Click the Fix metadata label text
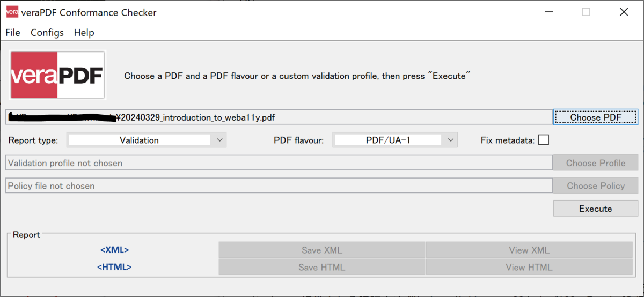The image size is (644, 297). coord(508,140)
